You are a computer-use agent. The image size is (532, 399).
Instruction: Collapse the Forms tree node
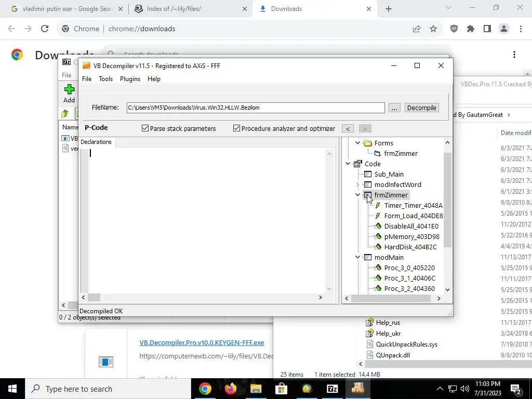coord(357,143)
